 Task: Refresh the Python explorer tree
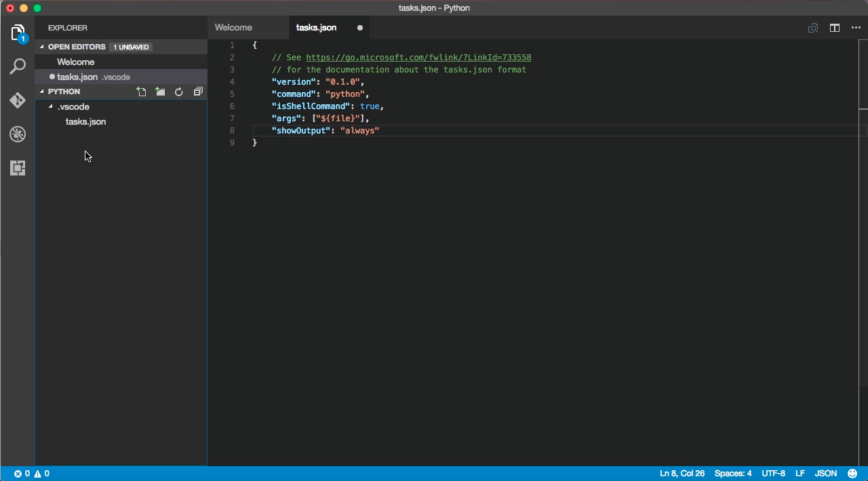tap(179, 91)
